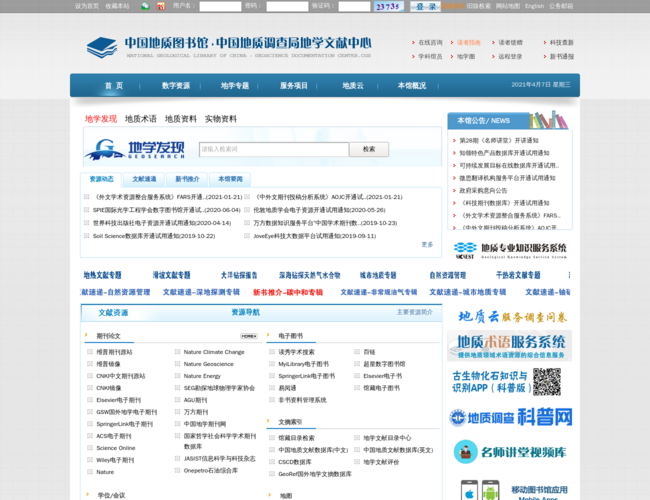Click the 登录 login button
650x500 pixels.
point(426,6)
